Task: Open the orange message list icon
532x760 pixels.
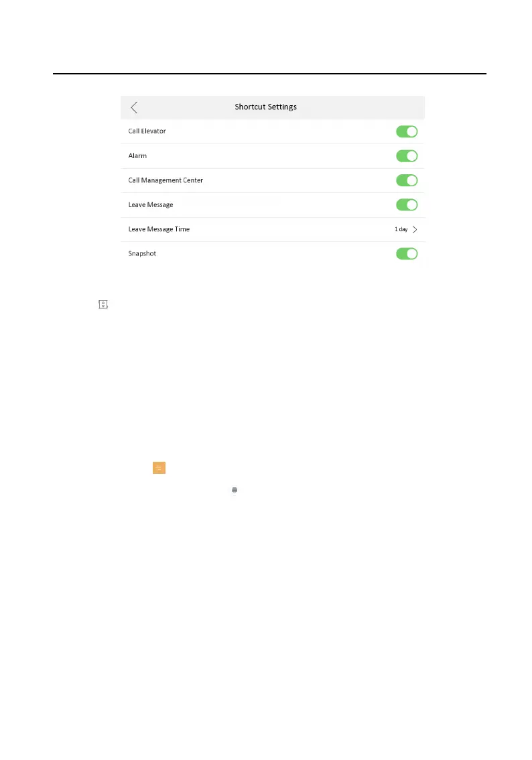Action: (159, 468)
